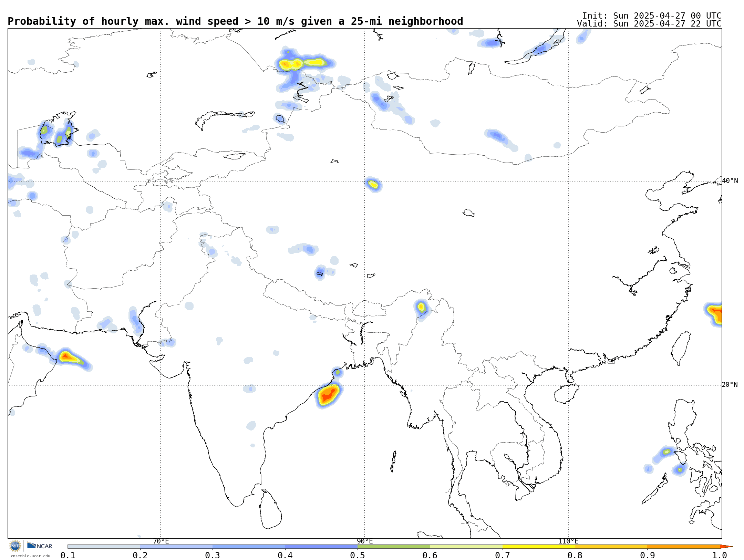Click the NSF logo

pyautogui.click(x=15, y=546)
